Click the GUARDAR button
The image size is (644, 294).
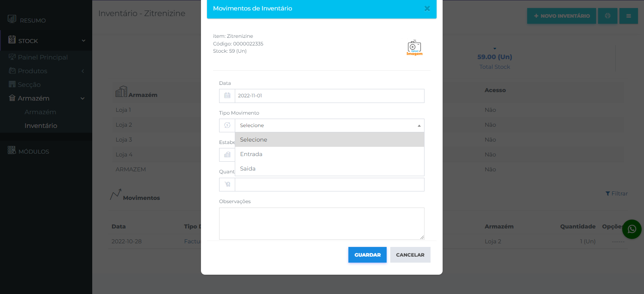[367, 255]
